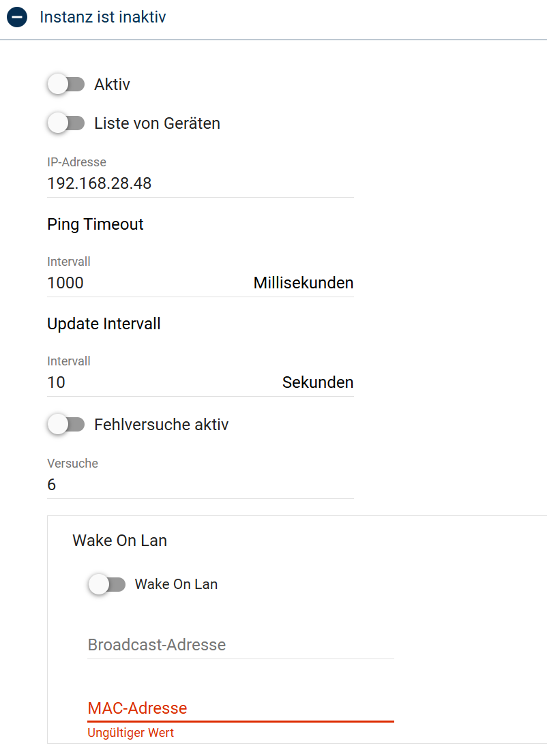The image size is (547, 756).
Task: Toggle the Aktiv switch
Action: tap(66, 85)
